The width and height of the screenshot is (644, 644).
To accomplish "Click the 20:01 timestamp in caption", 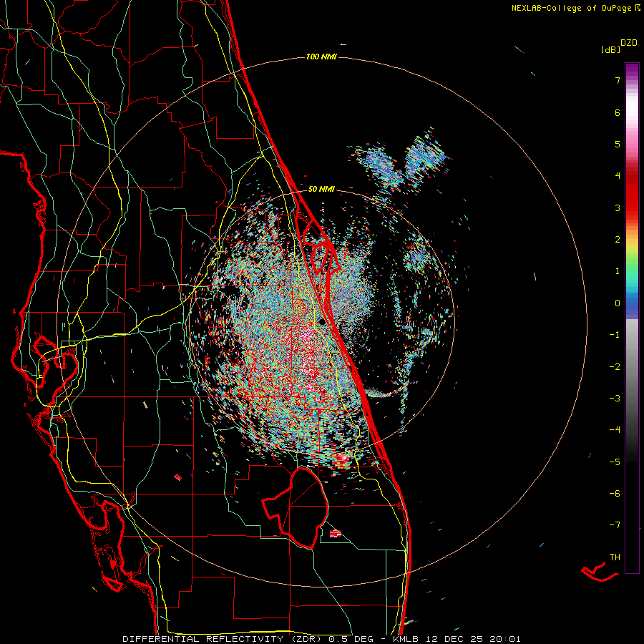I will tap(506, 639).
